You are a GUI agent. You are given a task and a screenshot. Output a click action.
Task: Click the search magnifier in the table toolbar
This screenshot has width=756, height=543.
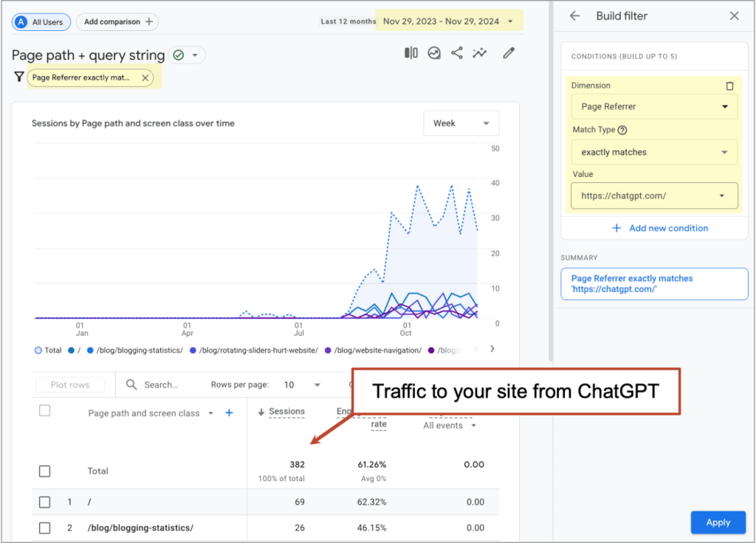pyautogui.click(x=131, y=384)
